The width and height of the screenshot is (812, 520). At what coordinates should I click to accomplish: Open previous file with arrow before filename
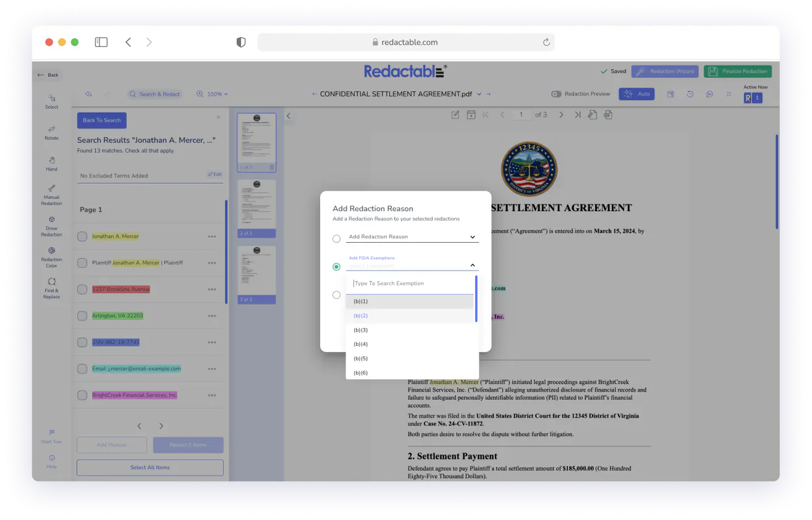315,94
